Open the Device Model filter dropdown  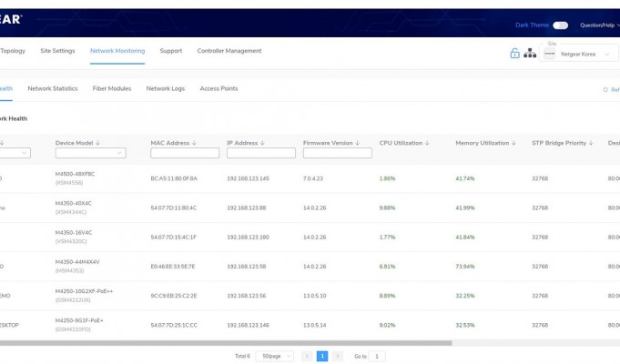(90, 153)
